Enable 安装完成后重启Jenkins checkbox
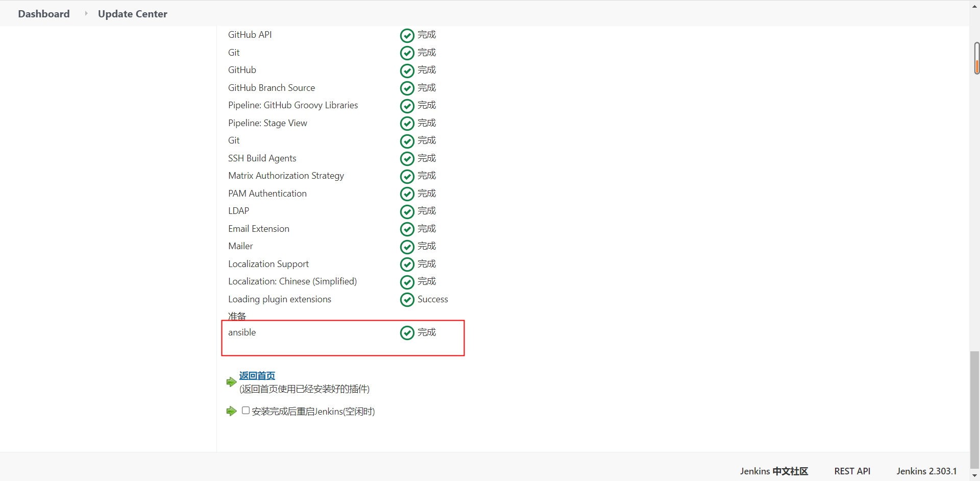980x481 pixels. (246, 411)
